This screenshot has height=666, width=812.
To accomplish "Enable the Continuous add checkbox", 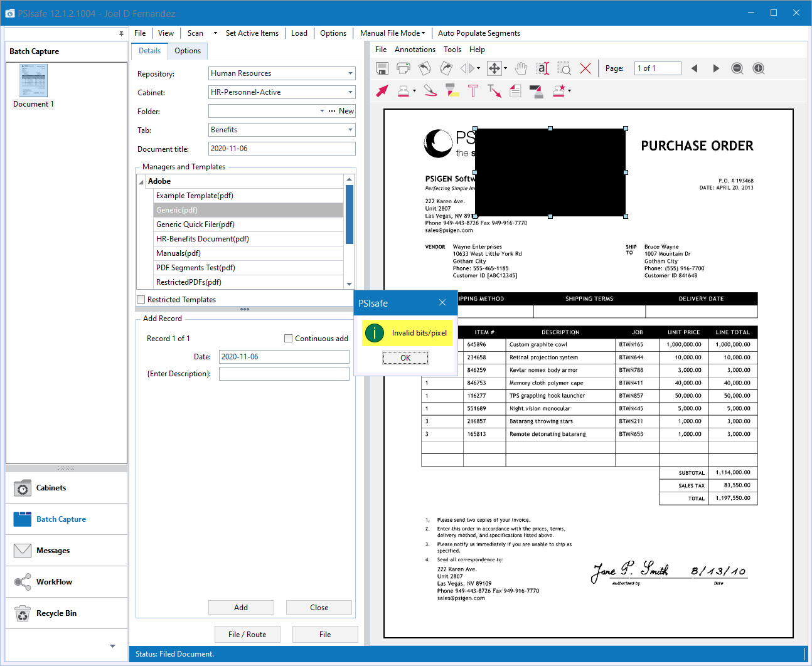I will pyautogui.click(x=289, y=339).
